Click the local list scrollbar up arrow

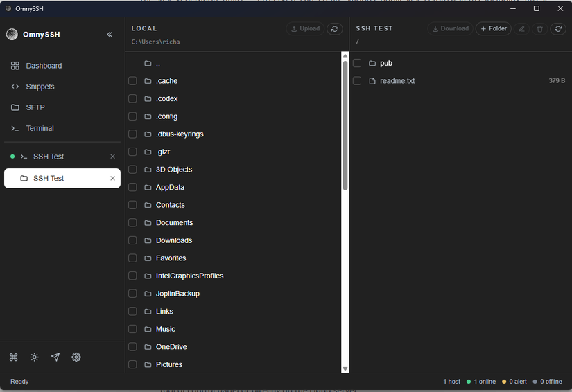[345, 56]
